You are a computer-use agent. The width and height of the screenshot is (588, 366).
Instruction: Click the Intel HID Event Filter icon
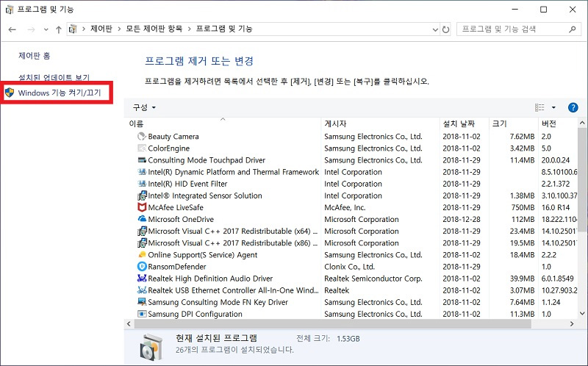tap(142, 184)
